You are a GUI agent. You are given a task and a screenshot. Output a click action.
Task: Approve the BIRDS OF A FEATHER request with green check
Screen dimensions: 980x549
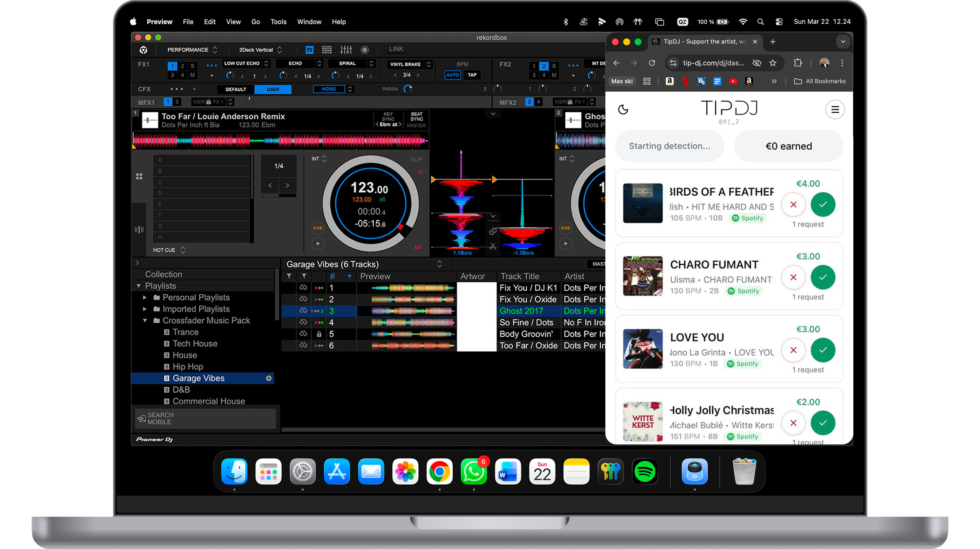pyautogui.click(x=823, y=205)
